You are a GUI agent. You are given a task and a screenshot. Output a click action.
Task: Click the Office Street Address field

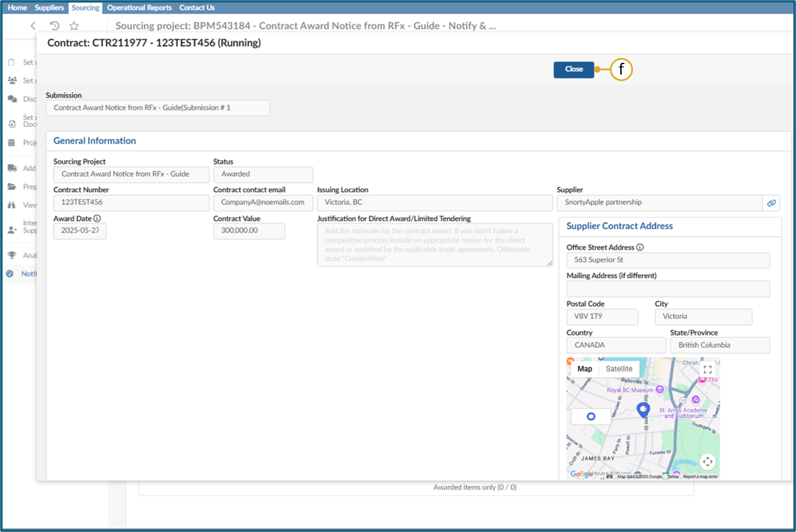tap(668, 260)
